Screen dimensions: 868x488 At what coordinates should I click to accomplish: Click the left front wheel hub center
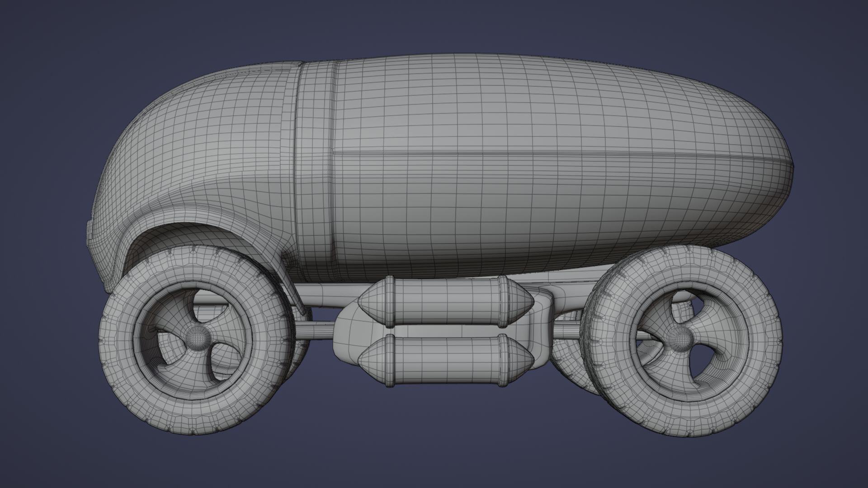point(198,338)
